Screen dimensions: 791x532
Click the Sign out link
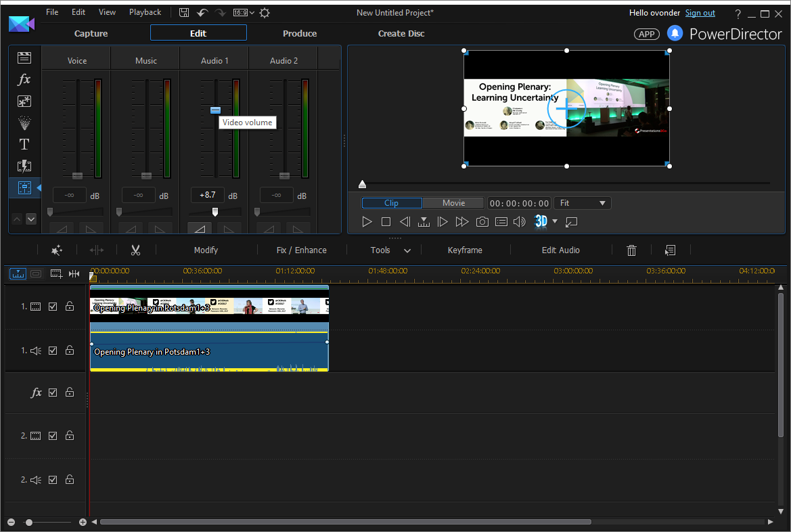(700, 13)
